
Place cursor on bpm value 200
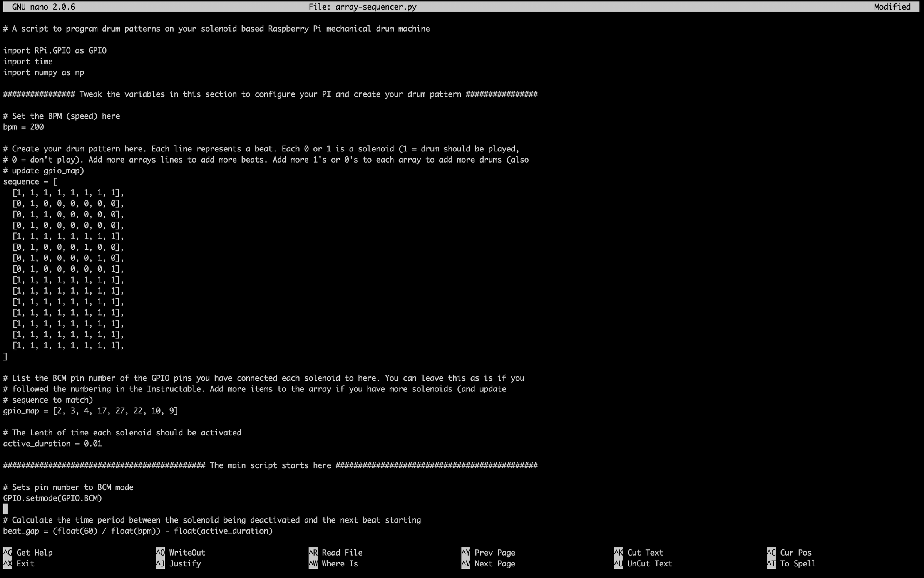coord(37,127)
